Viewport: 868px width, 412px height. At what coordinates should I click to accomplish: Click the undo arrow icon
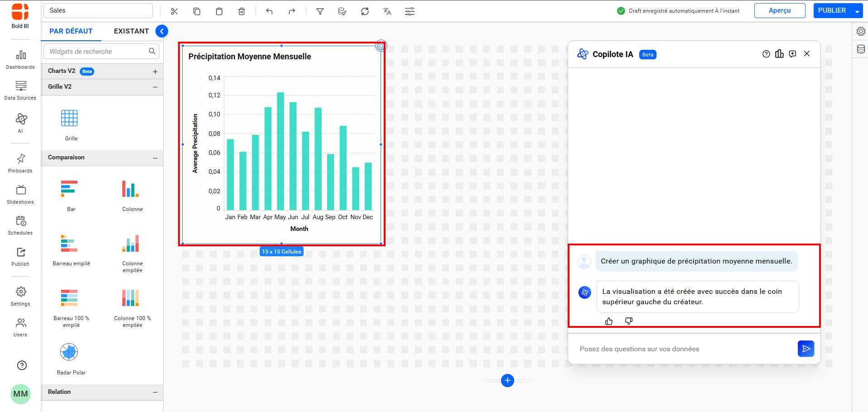click(x=269, y=11)
